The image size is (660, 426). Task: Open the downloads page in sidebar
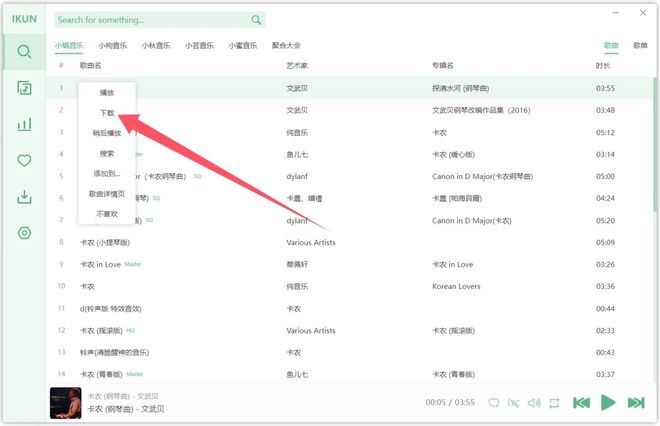coord(24,197)
